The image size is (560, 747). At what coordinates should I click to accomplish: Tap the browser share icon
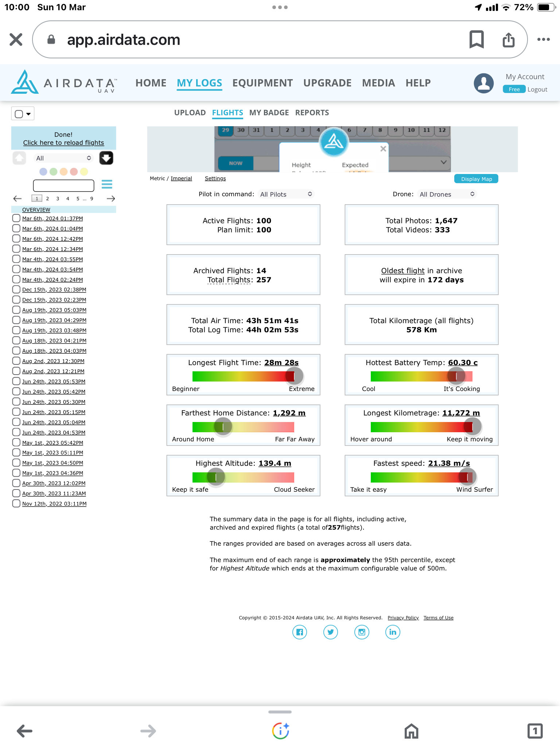click(x=509, y=39)
